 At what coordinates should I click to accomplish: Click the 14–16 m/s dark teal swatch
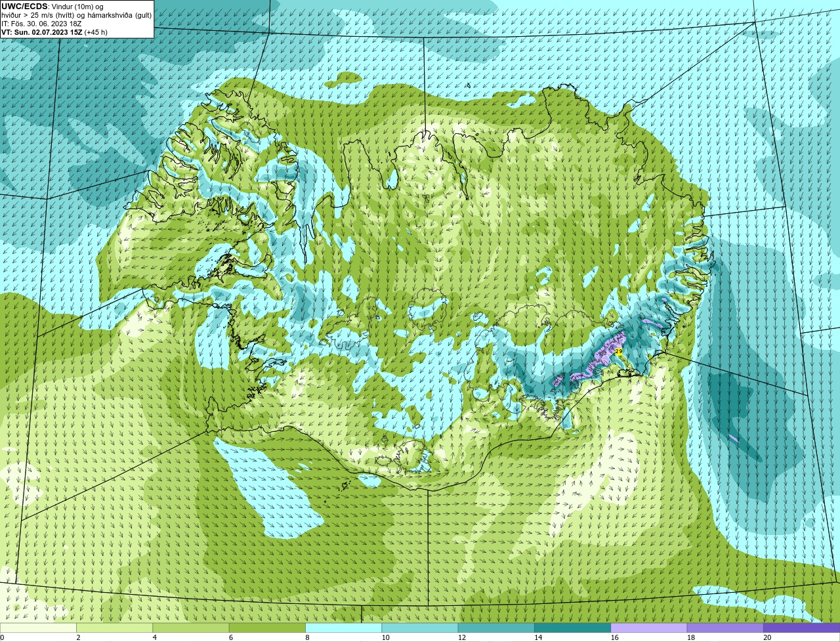click(573, 628)
